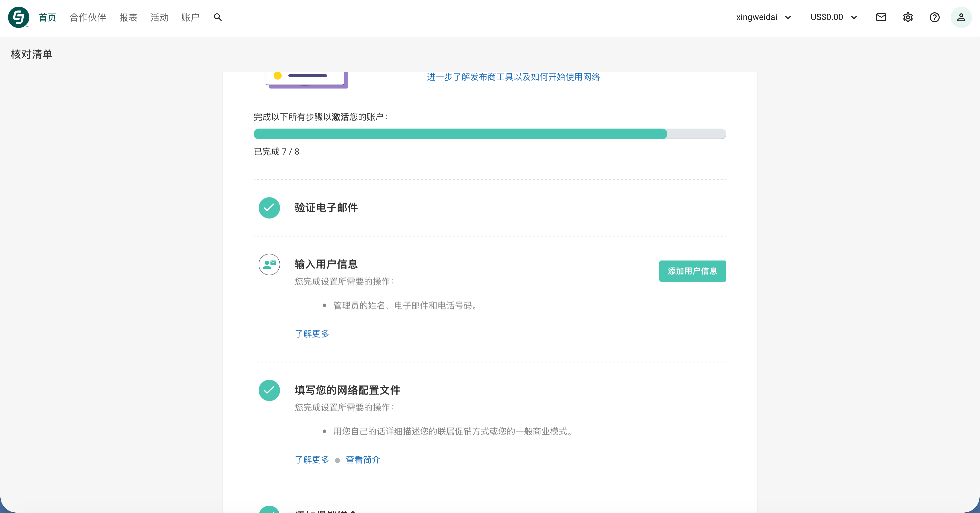This screenshot has width=980, height=513.
Task: Expand the US$0.00 balance dropdown
Action: 834,18
